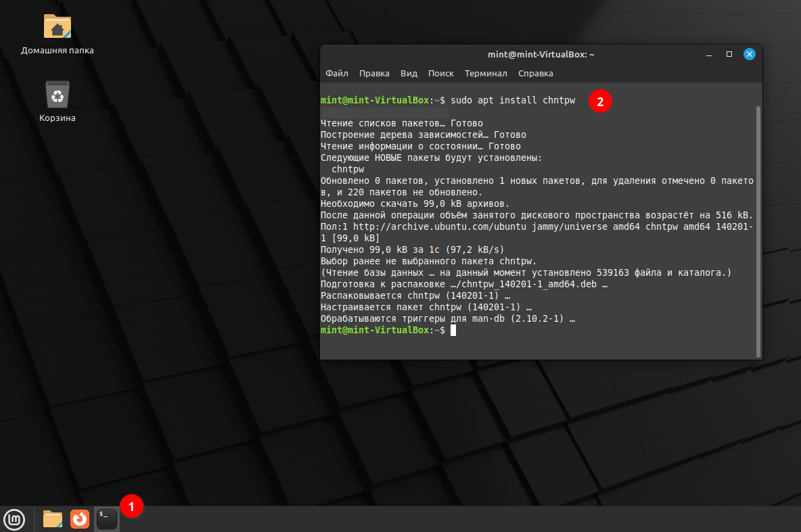Maximize the terminal window

[729, 53]
